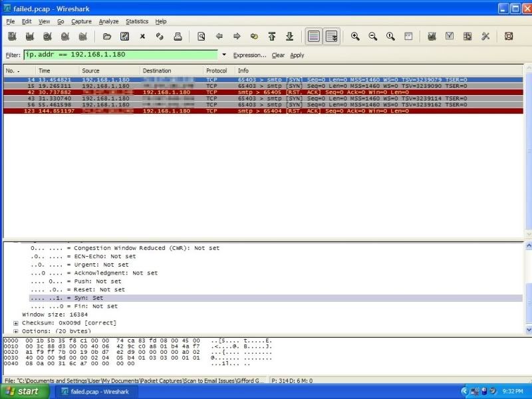The width and height of the screenshot is (532, 399).
Task: Sort by the Info column header
Action: coord(378,70)
